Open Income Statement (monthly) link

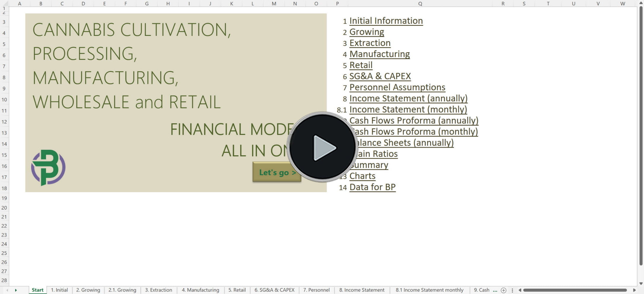[408, 110]
